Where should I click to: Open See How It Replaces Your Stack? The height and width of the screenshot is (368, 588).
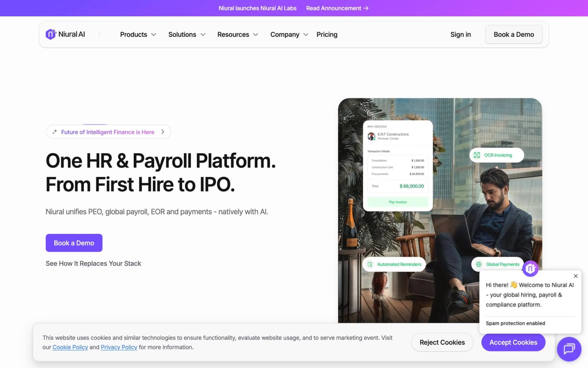[x=93, y=263]
